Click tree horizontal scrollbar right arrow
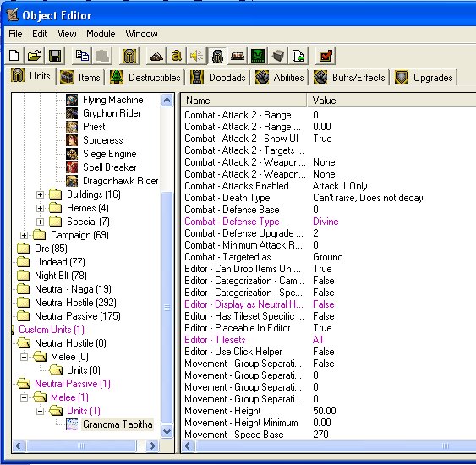This screenshot has height=465, width=476. point(152,446)
